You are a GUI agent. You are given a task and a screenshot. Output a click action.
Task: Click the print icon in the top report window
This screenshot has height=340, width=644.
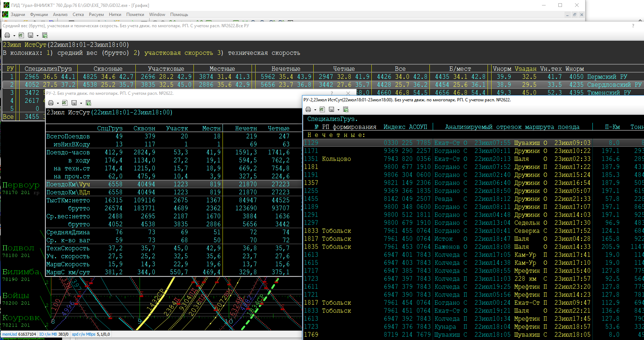coord(7,35)
